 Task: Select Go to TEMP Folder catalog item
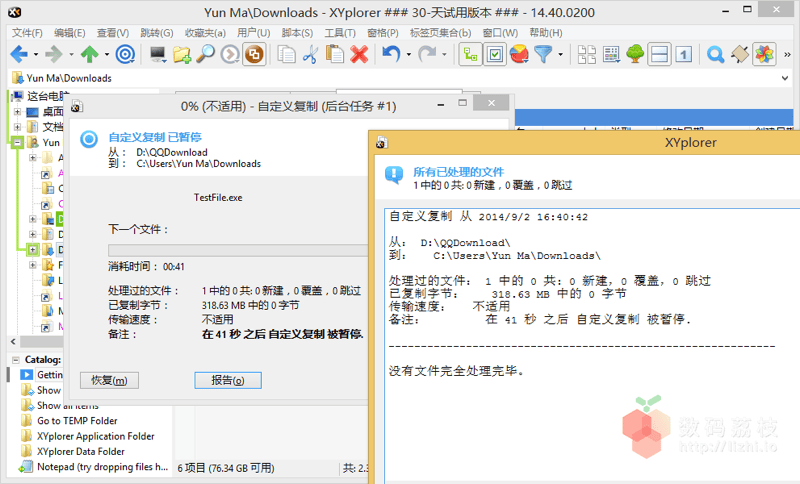tap(77, 421)
